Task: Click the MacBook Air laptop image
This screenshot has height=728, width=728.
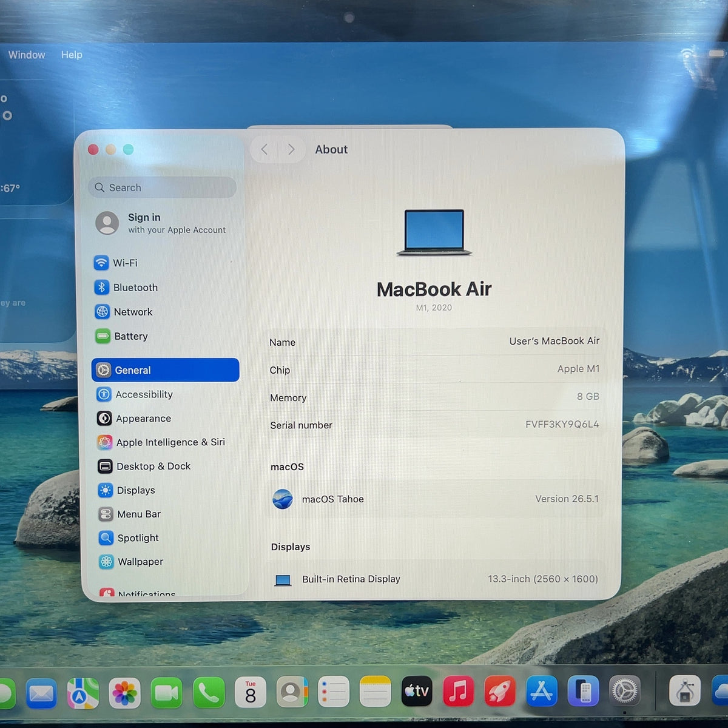Action: click(434, 233)
